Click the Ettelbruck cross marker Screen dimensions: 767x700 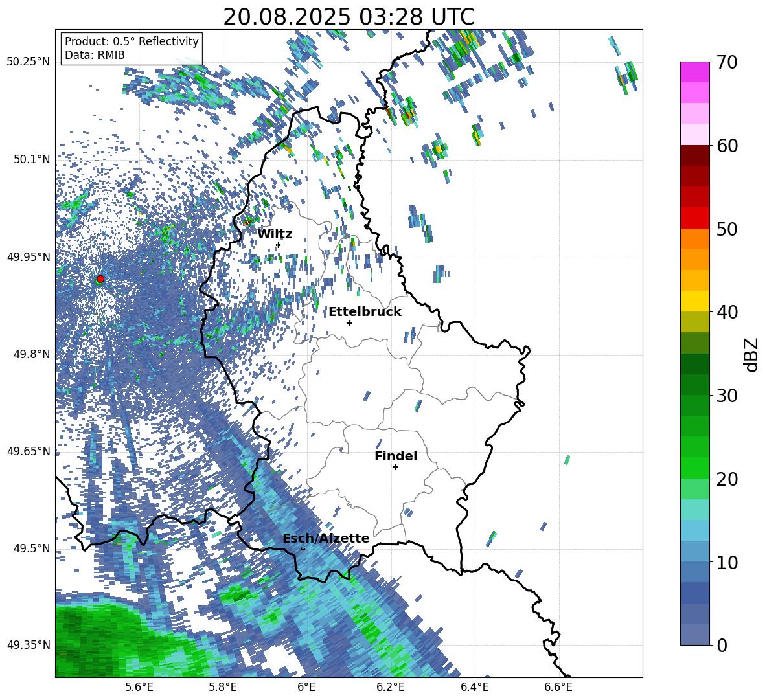[349, 322]
